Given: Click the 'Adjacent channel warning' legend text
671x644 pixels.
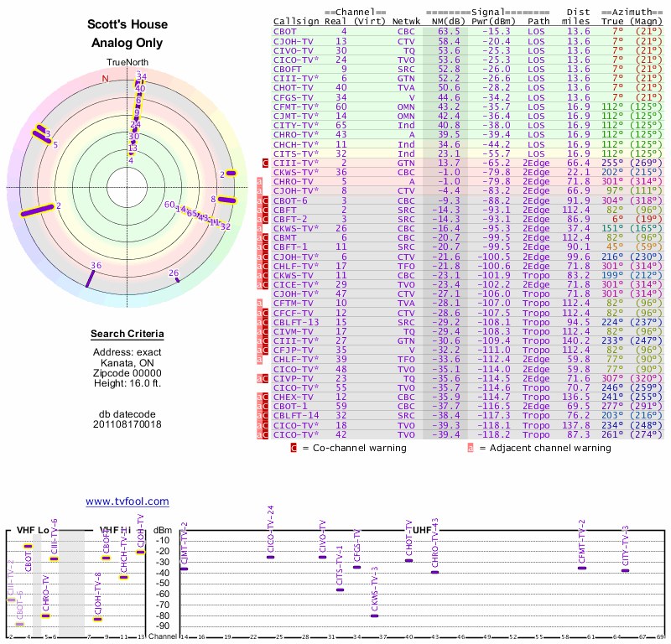Looking at the screenshot, I should click(550, 448).
